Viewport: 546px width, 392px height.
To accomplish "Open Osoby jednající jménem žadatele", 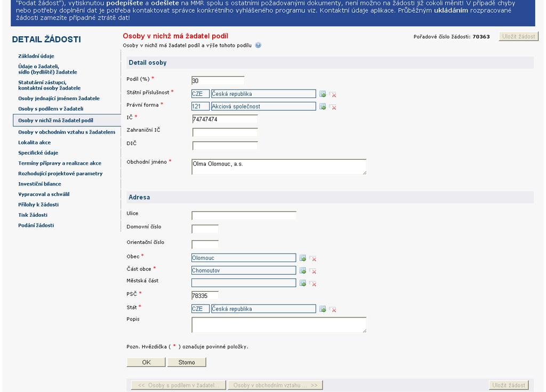I will tap(59, 99).
